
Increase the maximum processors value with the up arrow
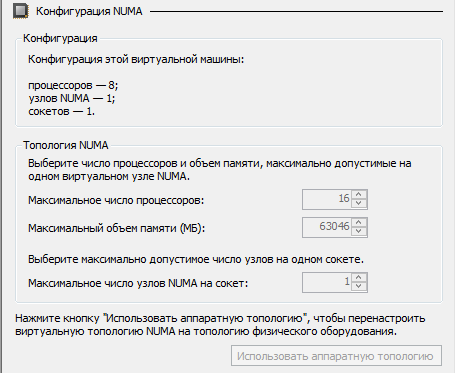coord(359,195)
